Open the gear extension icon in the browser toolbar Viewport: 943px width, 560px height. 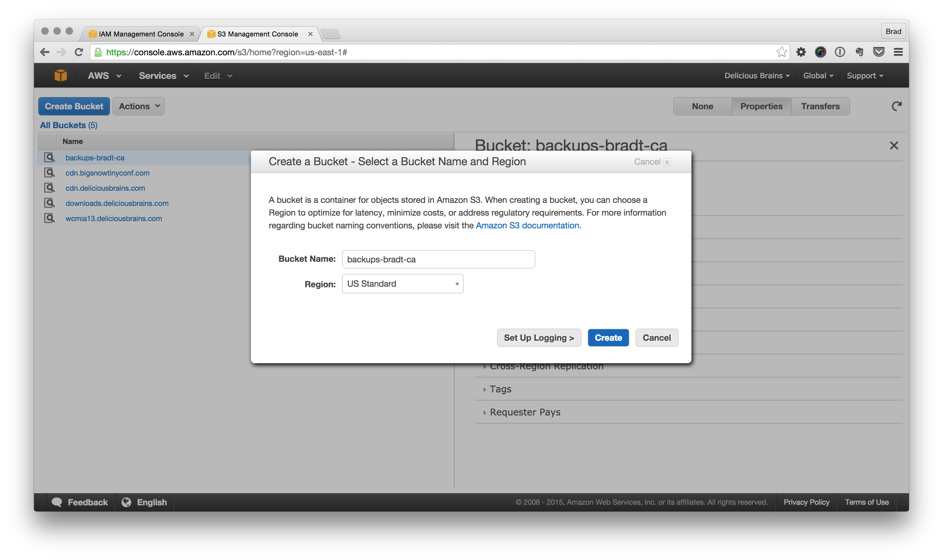[x=801, y=52]
